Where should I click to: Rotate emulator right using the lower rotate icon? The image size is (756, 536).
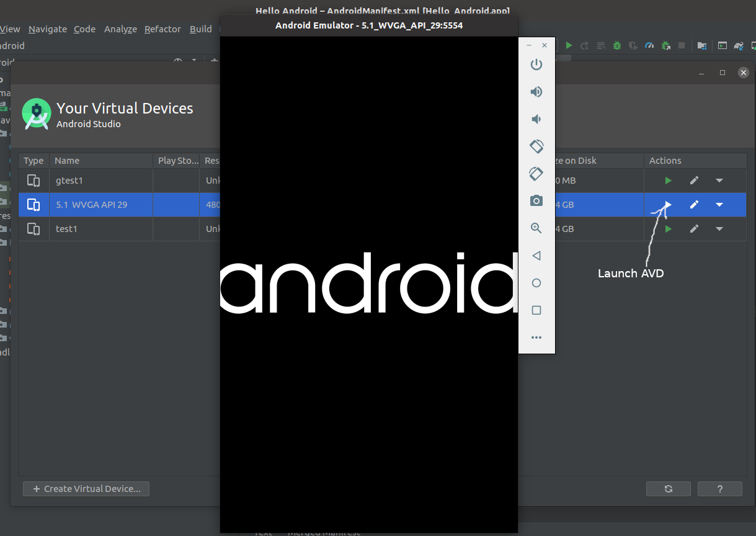click(536, 174)
